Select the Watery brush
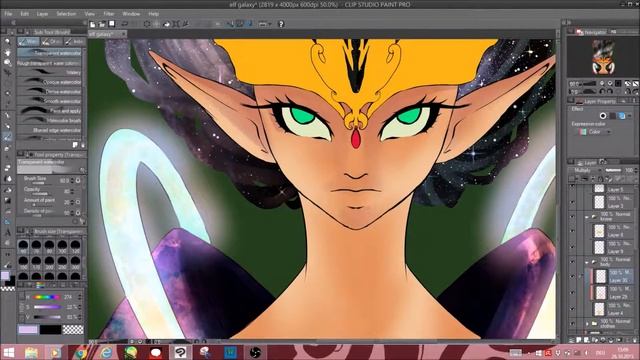Viewport: 640px width, 360px height. point(49,72)
